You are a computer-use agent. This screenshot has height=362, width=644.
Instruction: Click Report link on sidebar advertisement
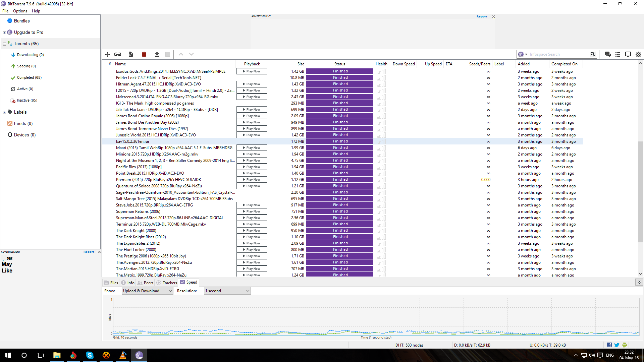click(x=89, y=252)
